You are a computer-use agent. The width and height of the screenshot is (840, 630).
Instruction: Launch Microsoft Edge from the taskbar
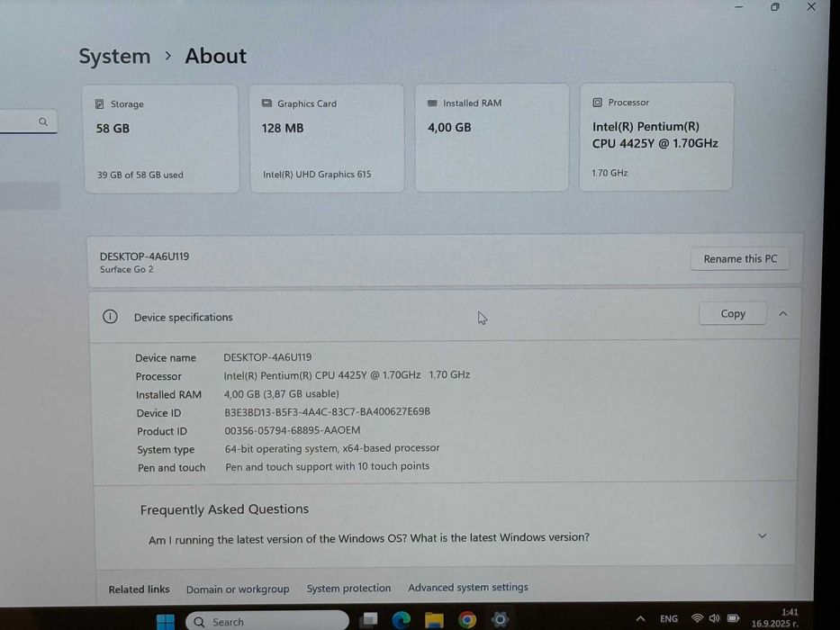401,620
